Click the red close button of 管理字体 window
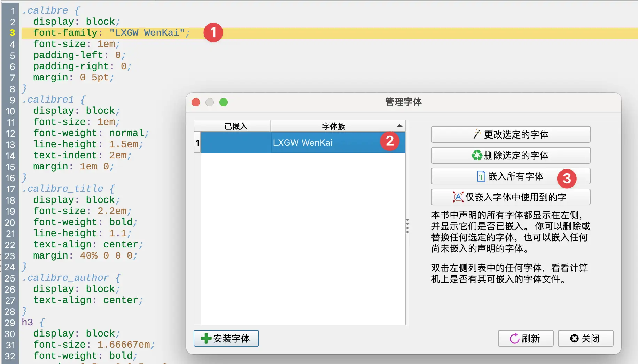Viewport: 638px width, 364px height. pyautogui.click(x=196, y=102)
